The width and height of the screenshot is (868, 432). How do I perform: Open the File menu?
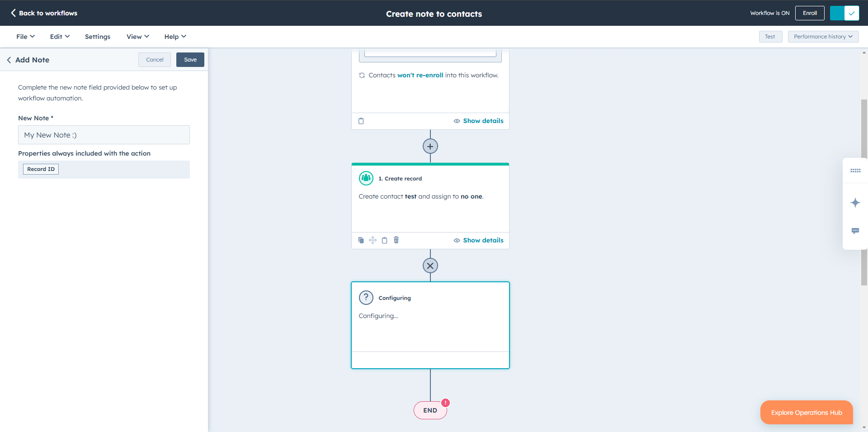[x=24, y=36]
